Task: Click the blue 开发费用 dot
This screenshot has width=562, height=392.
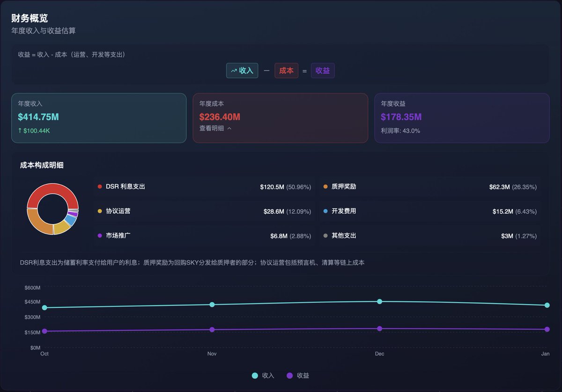Action: pos(325,211)
